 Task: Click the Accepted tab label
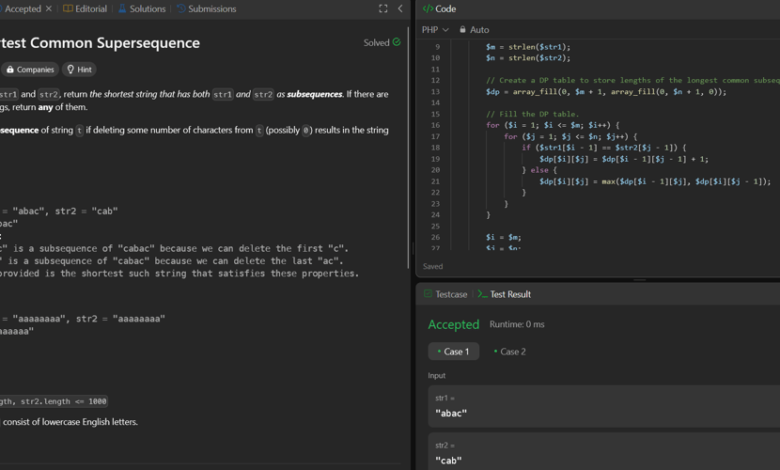(x=22, y=8)
